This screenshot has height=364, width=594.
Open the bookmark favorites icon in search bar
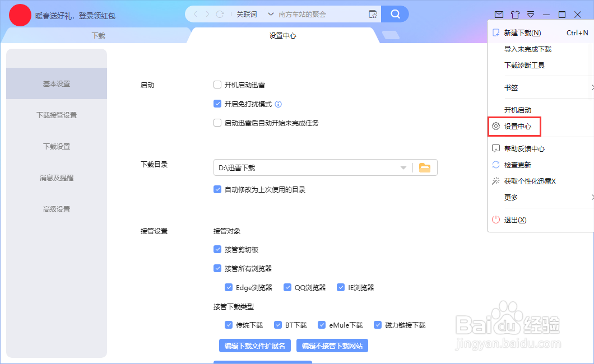[x=373, y=15]
